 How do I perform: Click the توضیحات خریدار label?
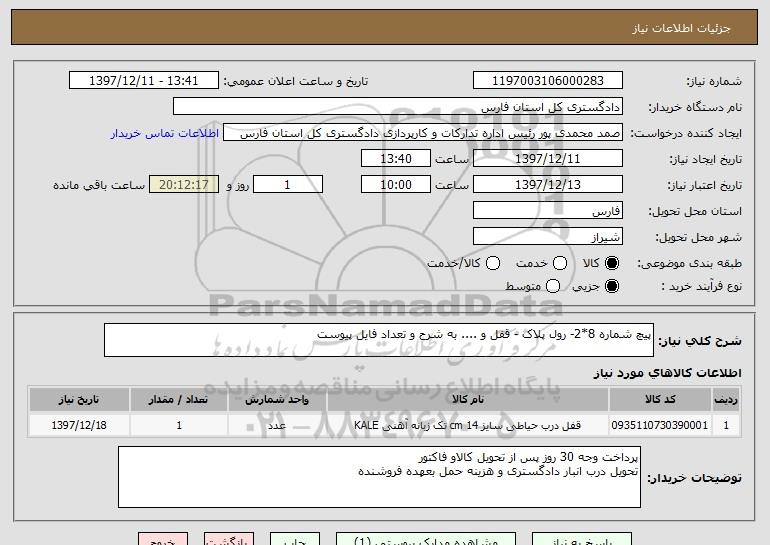694,478
